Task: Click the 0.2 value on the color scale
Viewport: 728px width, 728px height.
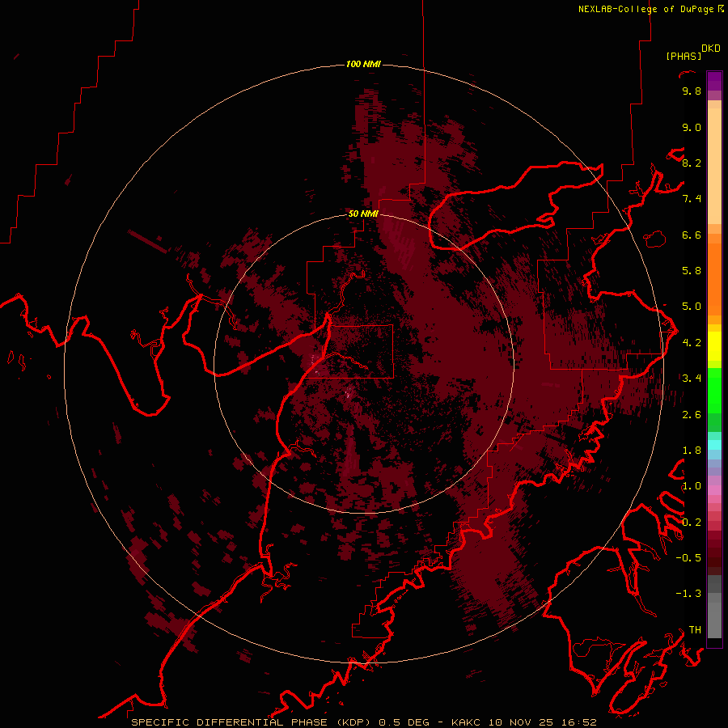Action: tap(692, 523)
